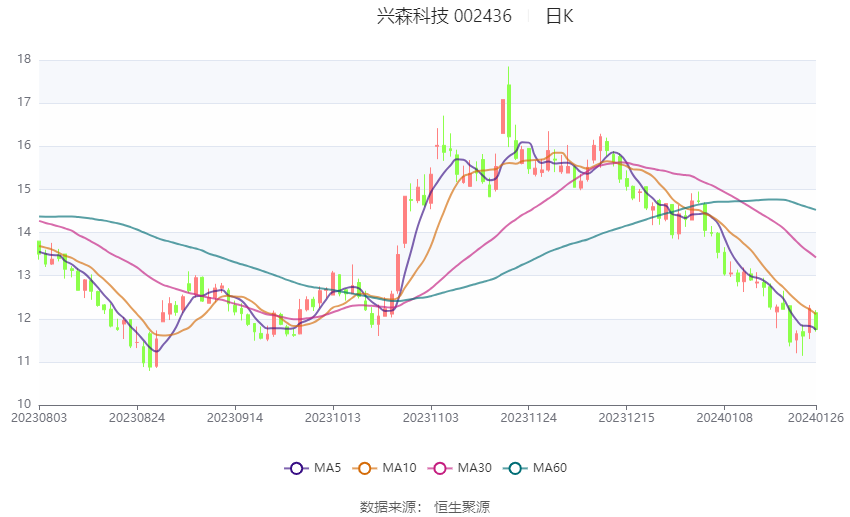This screenshot has width=850, height=517.
Task: Toggle MA60 legend text
Action: pos(551,467)
